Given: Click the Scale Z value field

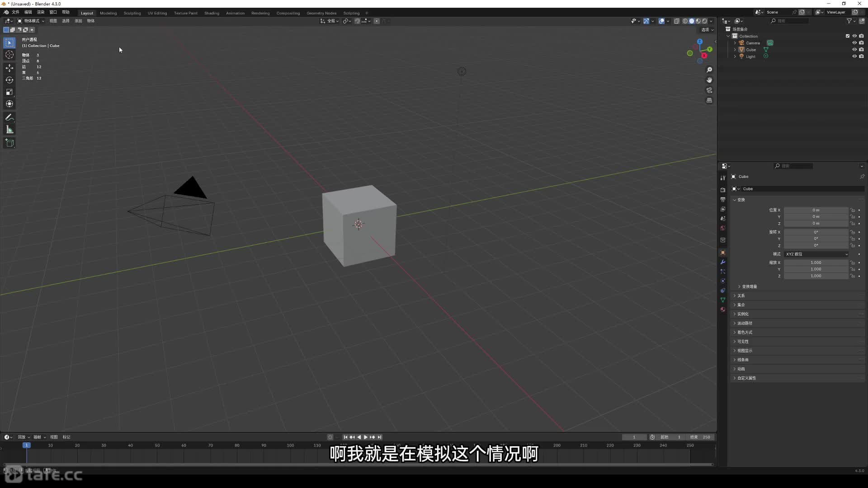Looking at the screenshot, I should 816,276.
